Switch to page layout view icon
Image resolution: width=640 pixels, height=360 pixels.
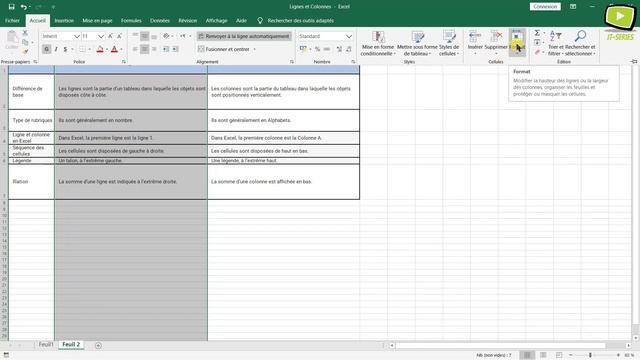(543, 355)
